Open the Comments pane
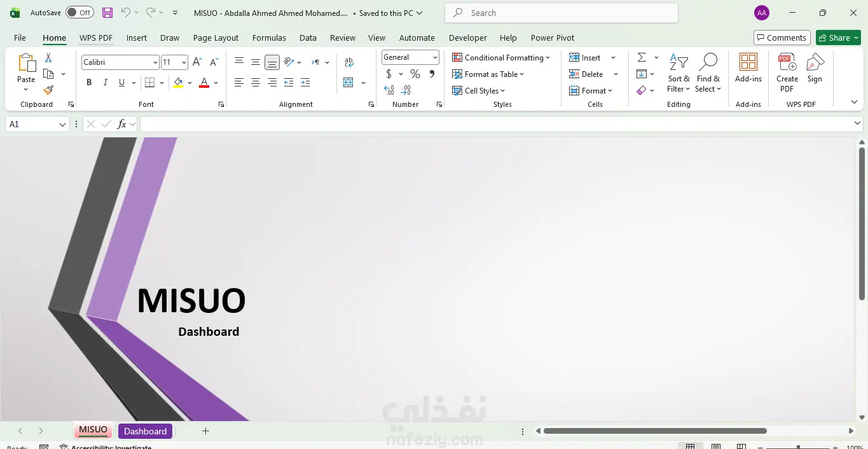Image resolution: width=868 pixels, height=449 pixels. [x=782, y=38]
